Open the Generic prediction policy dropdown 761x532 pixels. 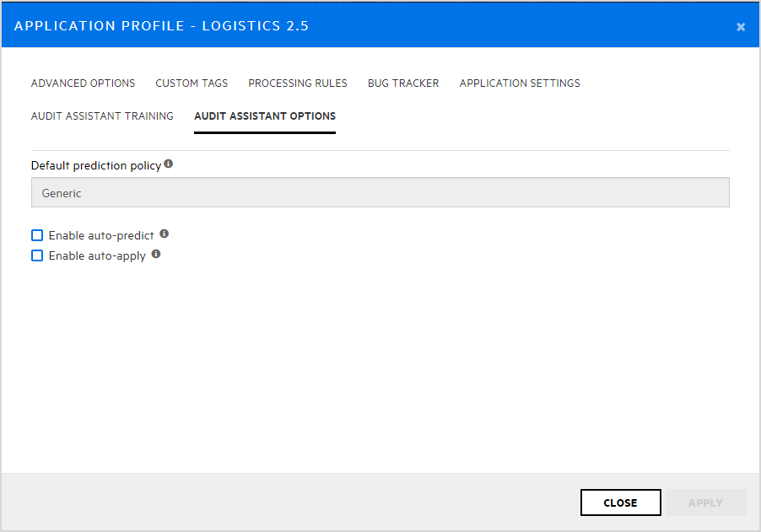380,193
